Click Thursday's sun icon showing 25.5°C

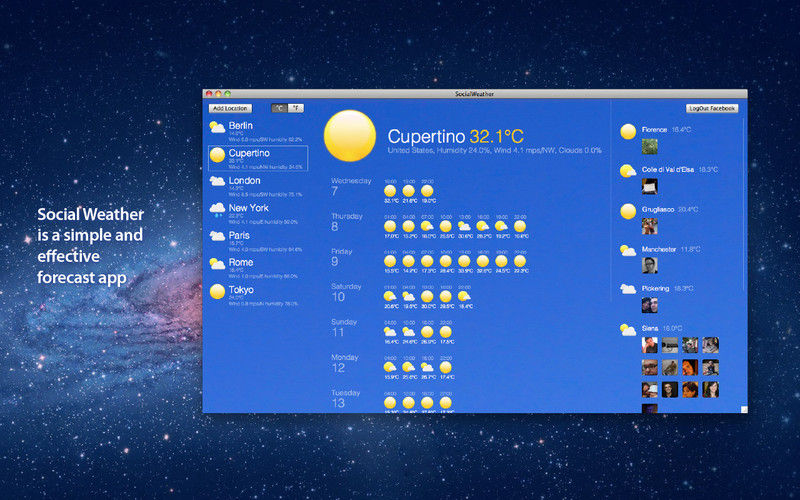[x=446, y=226]
